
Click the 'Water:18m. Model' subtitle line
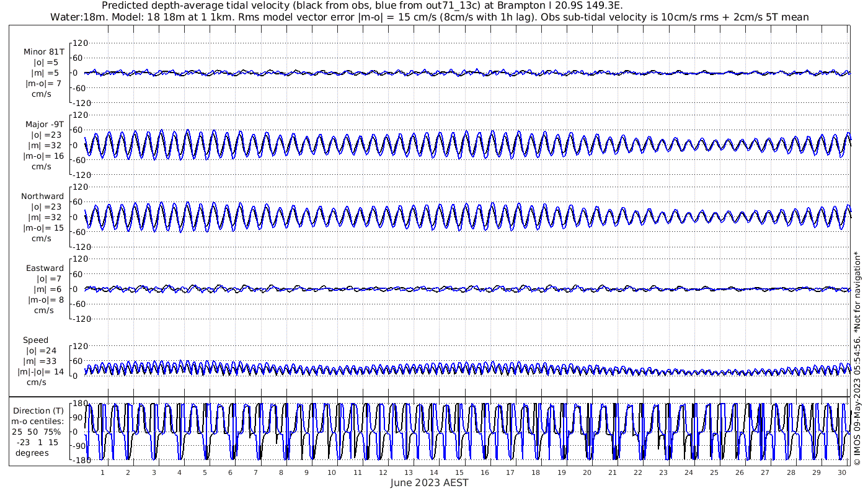(x=430, y=17)
